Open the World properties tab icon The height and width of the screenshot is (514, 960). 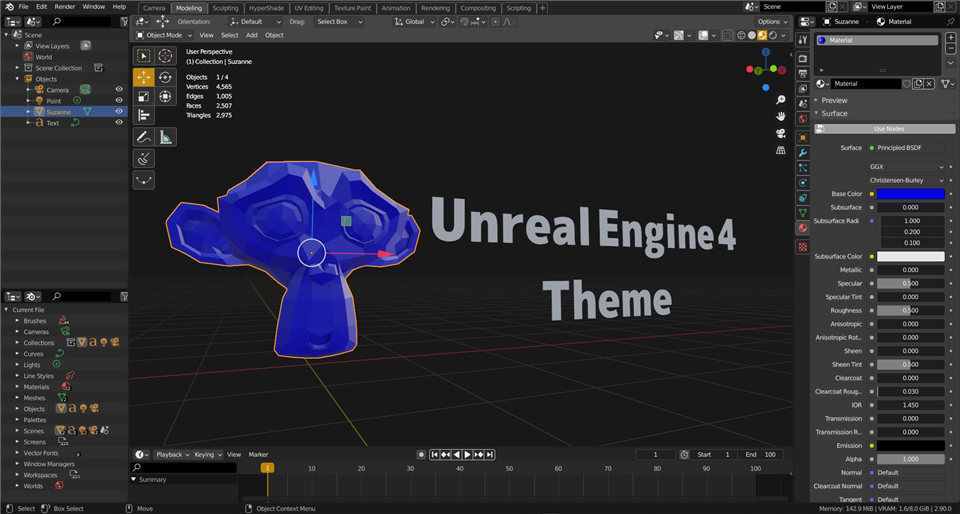pos(803,118)
